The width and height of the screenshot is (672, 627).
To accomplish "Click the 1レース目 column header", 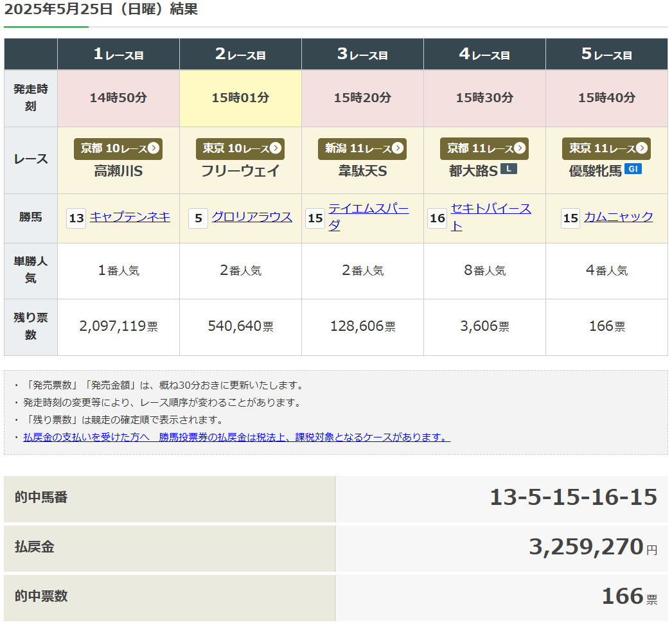I will pyautogui.click(x=118, y=54).
